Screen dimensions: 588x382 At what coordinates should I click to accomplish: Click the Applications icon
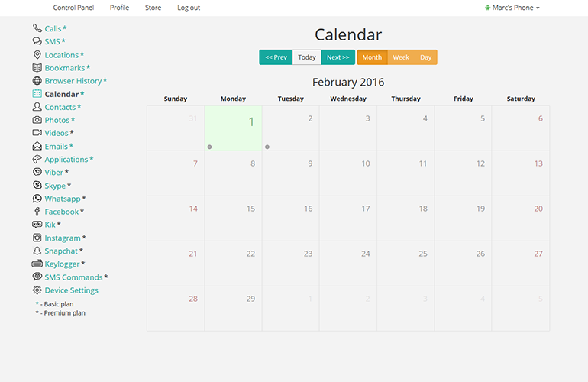coord(37,159)
